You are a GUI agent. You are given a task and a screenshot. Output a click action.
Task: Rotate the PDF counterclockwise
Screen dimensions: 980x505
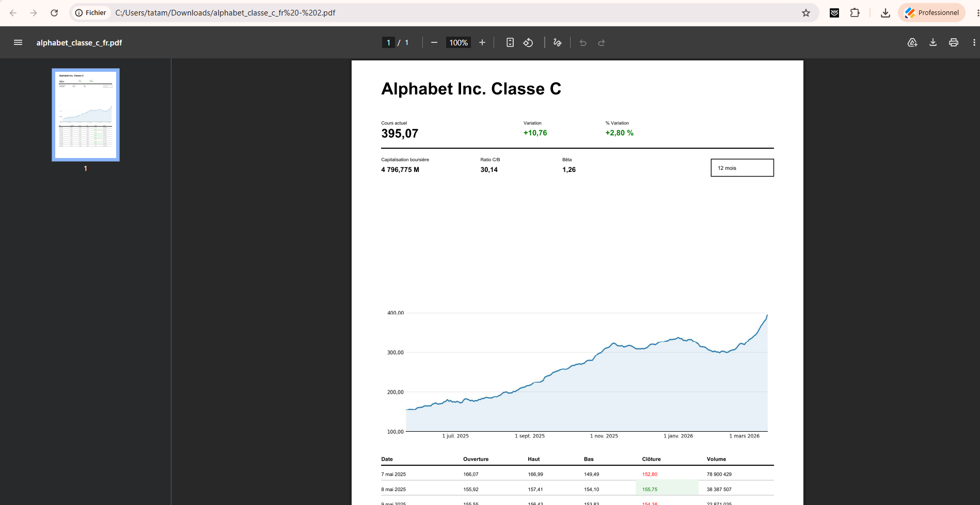click(x=528, y=42)
